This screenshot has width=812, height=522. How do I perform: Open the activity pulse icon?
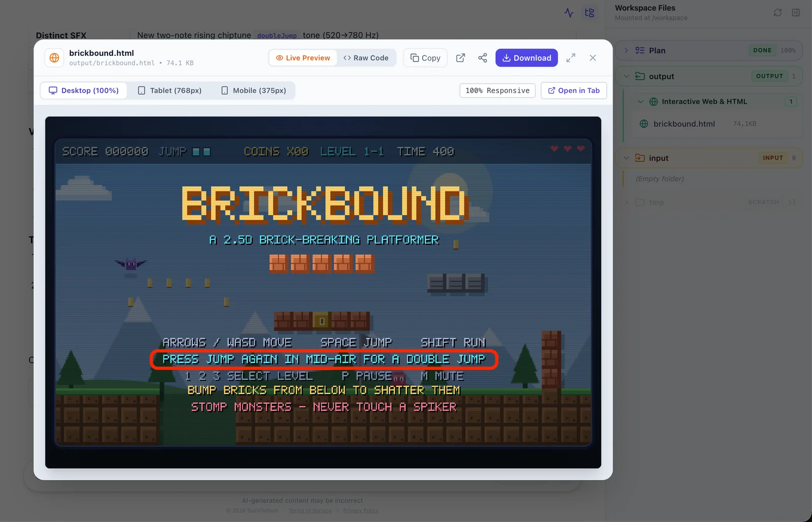569,13
